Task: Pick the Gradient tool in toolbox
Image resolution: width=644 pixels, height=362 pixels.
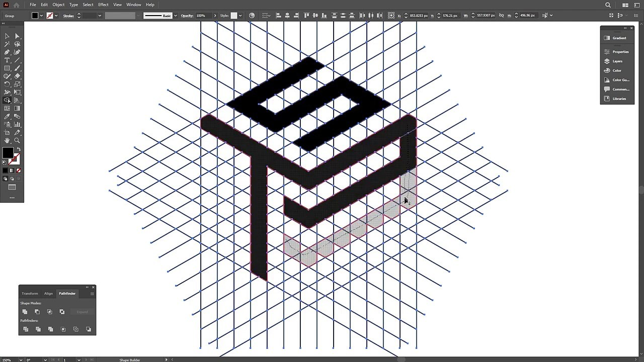Action: [17, 109]
